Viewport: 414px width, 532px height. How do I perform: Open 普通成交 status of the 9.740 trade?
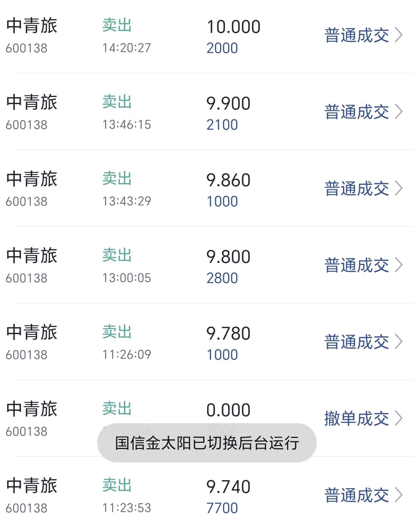(x=356, y=496)
